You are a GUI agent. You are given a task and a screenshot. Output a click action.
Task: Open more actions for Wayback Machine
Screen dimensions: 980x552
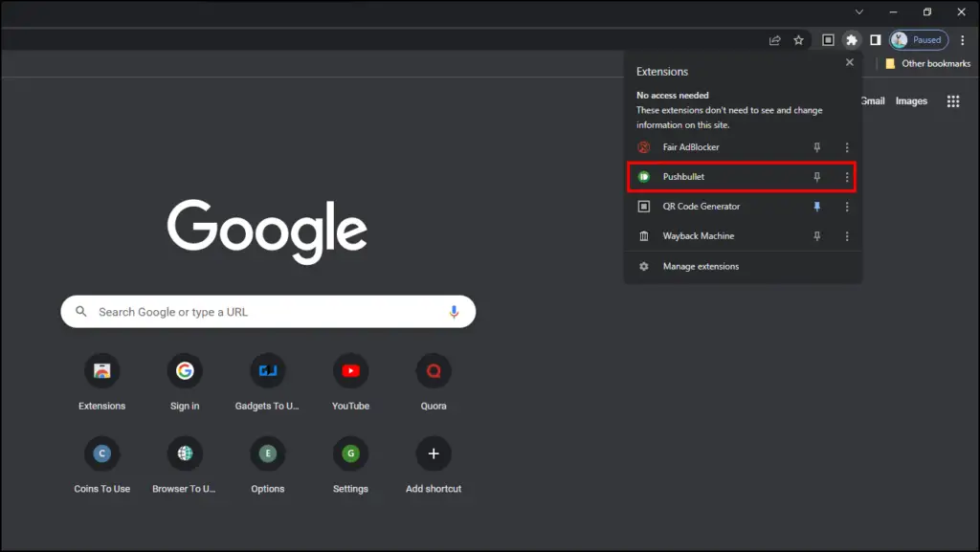pos(847,236)
